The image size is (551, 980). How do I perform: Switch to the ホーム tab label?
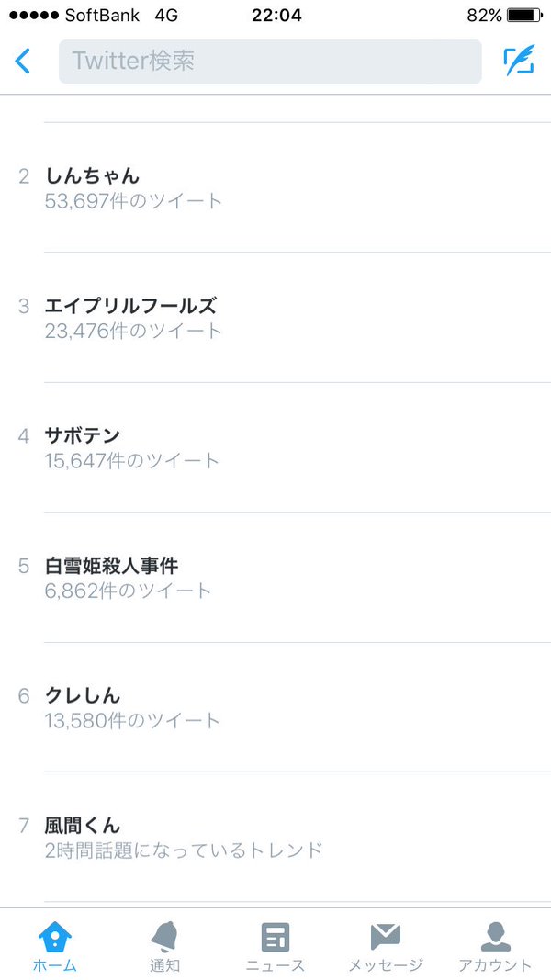tap(55, 965)
